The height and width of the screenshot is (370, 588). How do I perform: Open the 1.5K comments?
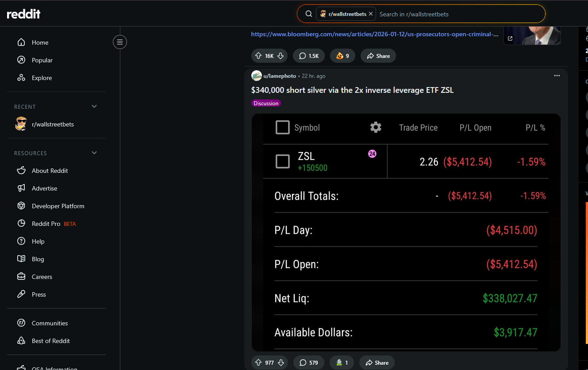click(309, 56)
